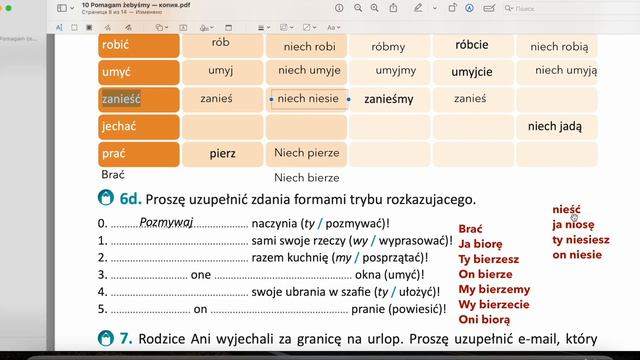Image resolution: width=640 pixels, height=360 pixels.
Task: Click the 'róbcie' cell
Action: click(472, 45)
